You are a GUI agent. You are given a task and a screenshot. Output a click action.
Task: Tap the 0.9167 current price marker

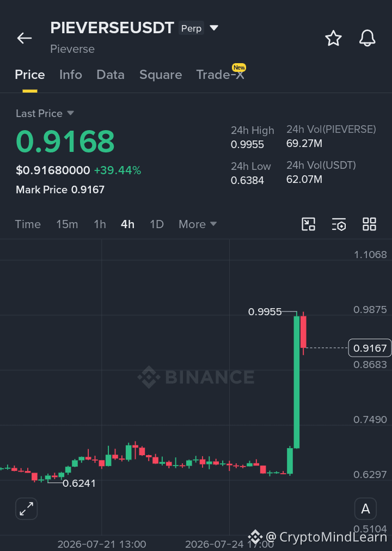coord(370,348)
